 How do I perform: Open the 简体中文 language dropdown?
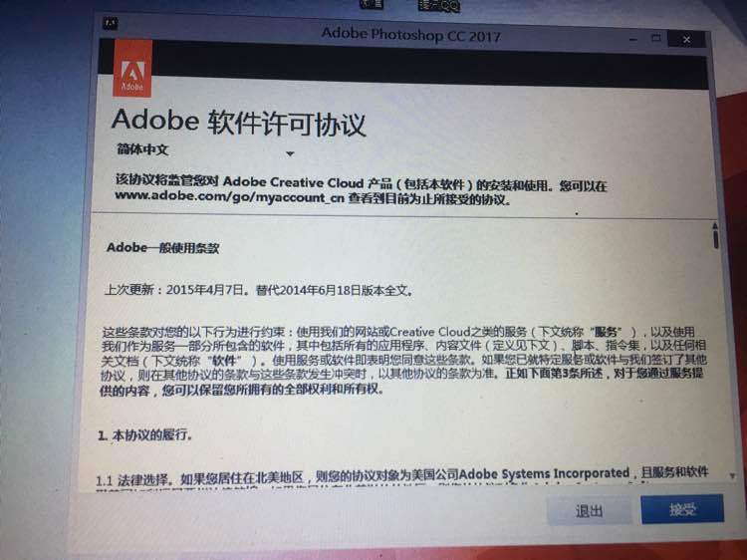(x=205, y=151)
